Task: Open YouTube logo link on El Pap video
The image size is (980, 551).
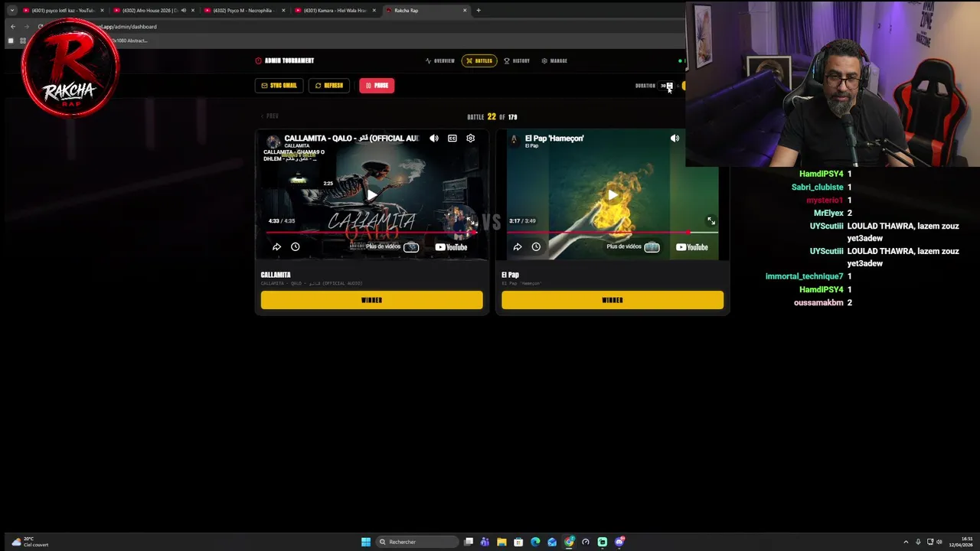Action: pyautogui.click(x=692, y=247)
